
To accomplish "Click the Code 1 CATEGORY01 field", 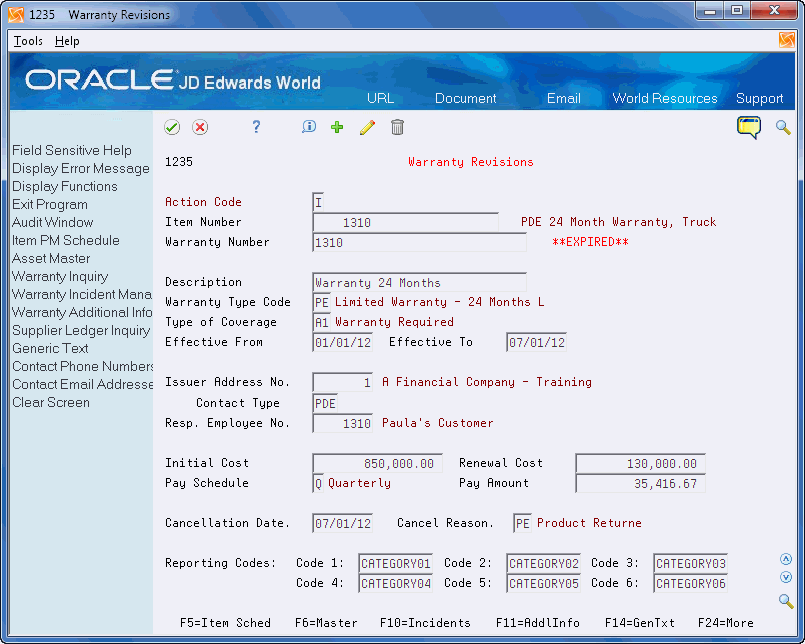I will pos(395,564).
